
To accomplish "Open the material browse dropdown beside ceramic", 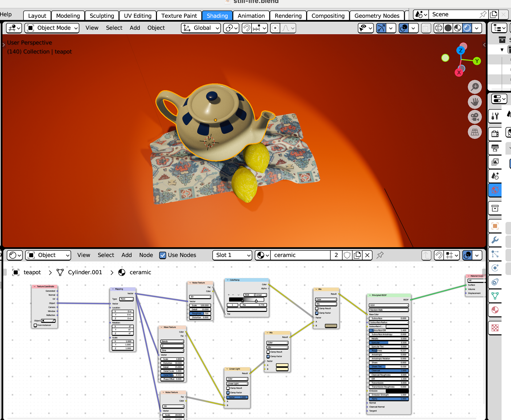I will click(x=263, y=255).
